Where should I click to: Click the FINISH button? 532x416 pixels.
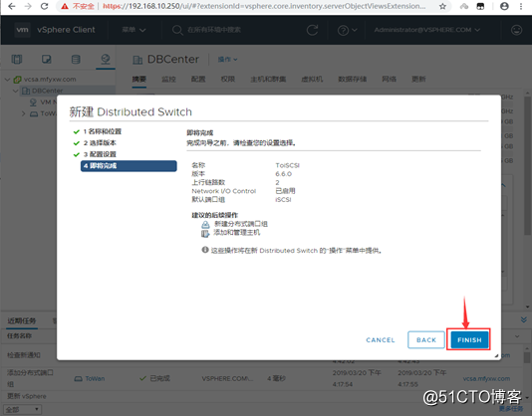point(469,339)
